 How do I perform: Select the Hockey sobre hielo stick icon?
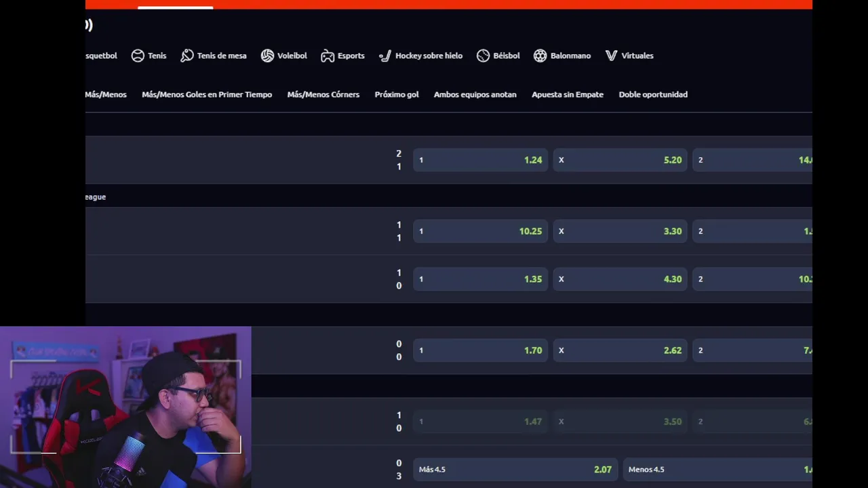(385, 56)
